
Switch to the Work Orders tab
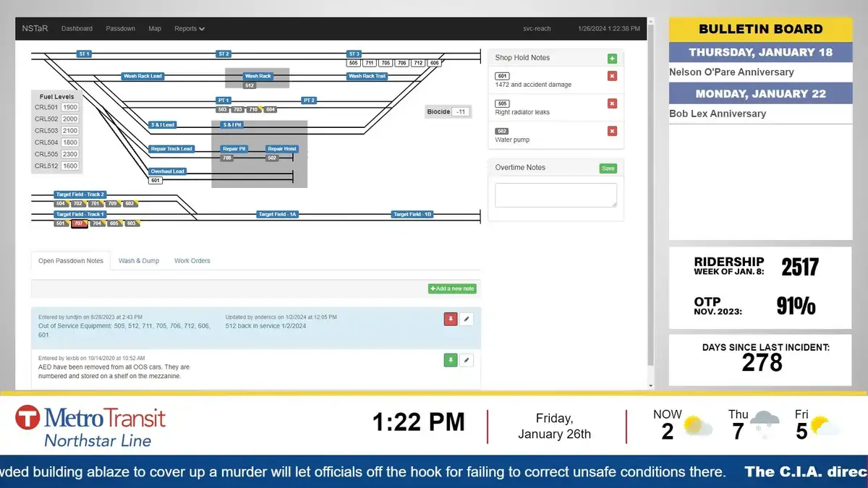[192, 261]
